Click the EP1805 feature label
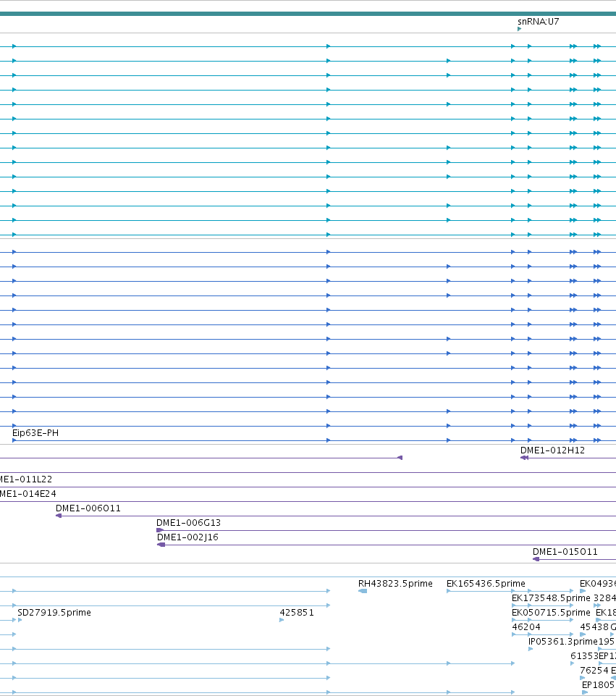 [x=598, y=685]
